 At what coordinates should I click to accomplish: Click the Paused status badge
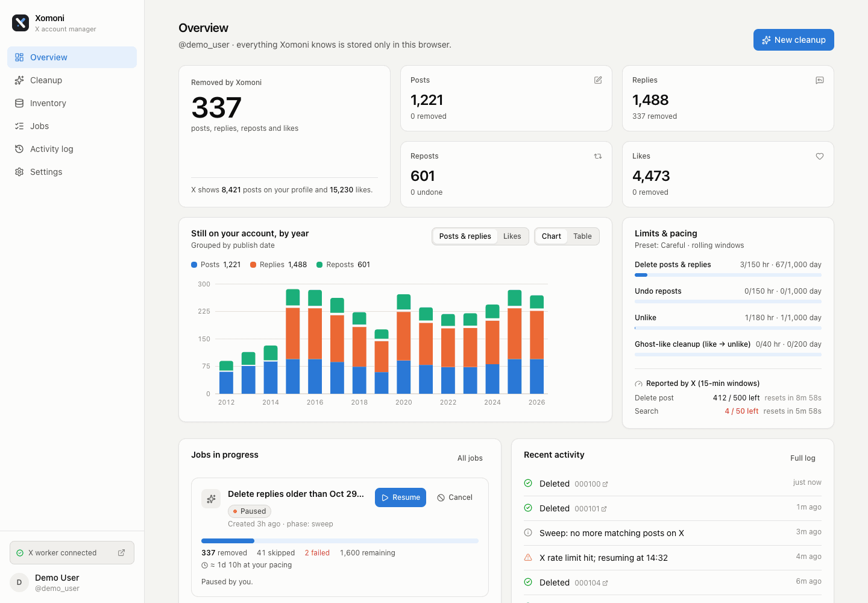pos(250,511)
